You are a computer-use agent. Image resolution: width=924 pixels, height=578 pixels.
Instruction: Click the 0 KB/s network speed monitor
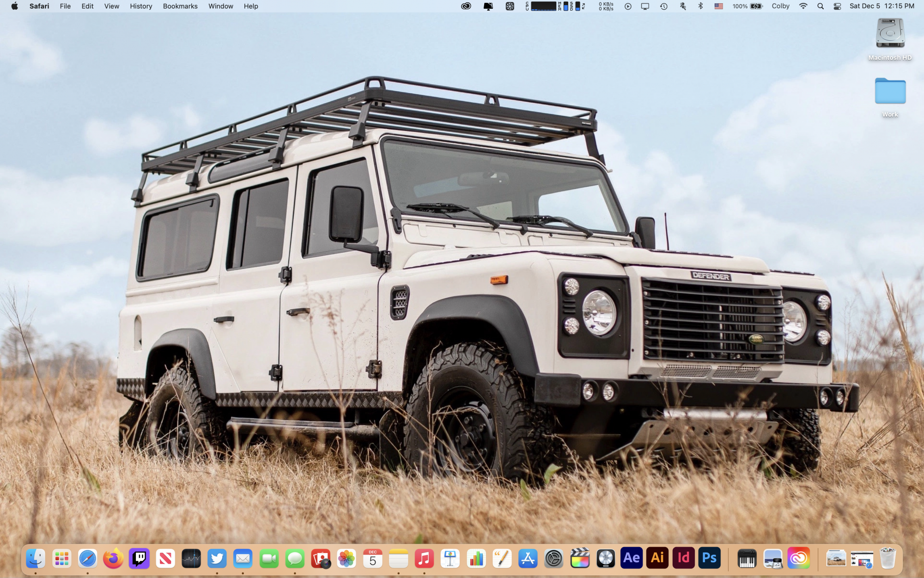606,6
